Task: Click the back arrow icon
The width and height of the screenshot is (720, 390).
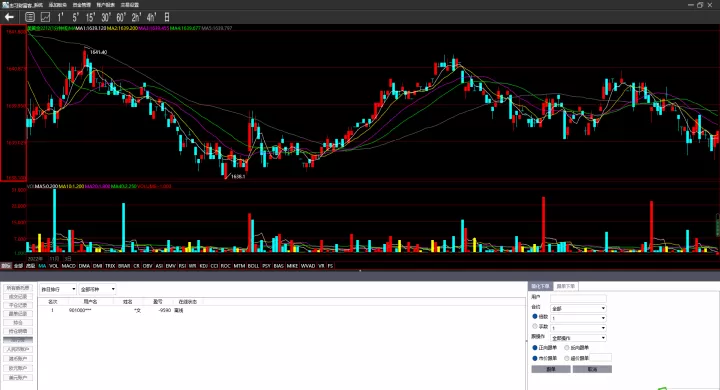Action: [9, 17]
